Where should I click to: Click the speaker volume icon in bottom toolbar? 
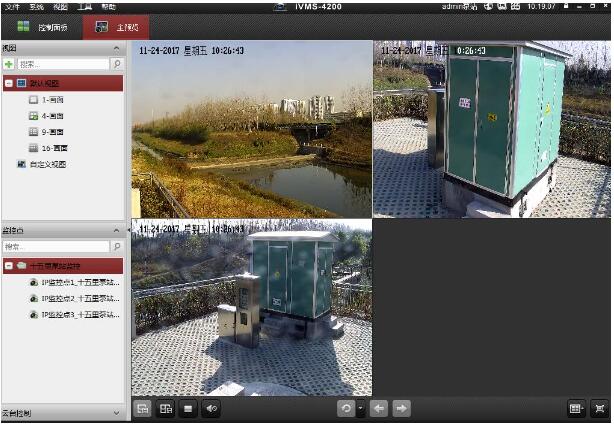coord(212,408)
